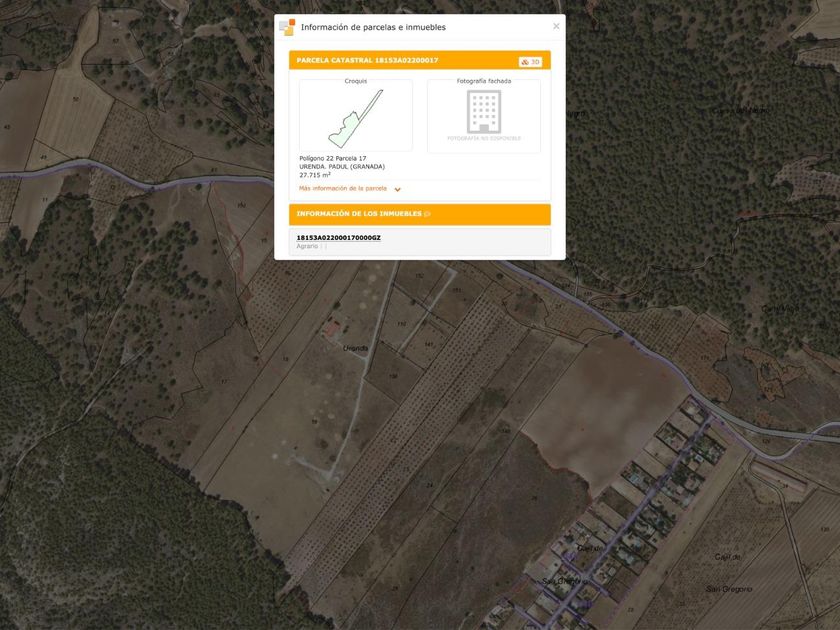
Task: Select parcel 50 in the upper-left fields
Action: coord(76,100)
